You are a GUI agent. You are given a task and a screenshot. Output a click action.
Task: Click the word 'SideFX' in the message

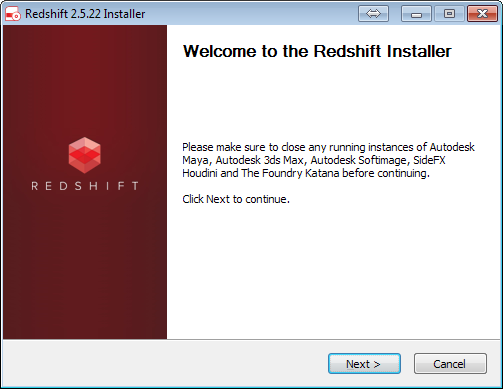pos(429,160)
